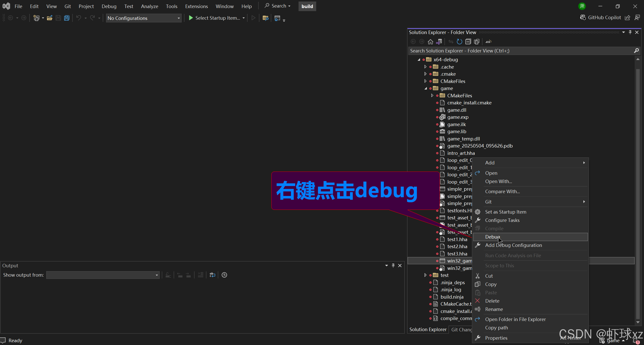Image resolution: width=644 pixels, height=345 pixels.
Task: Click the Select Startup Item run button
Action: click(215, 18)
